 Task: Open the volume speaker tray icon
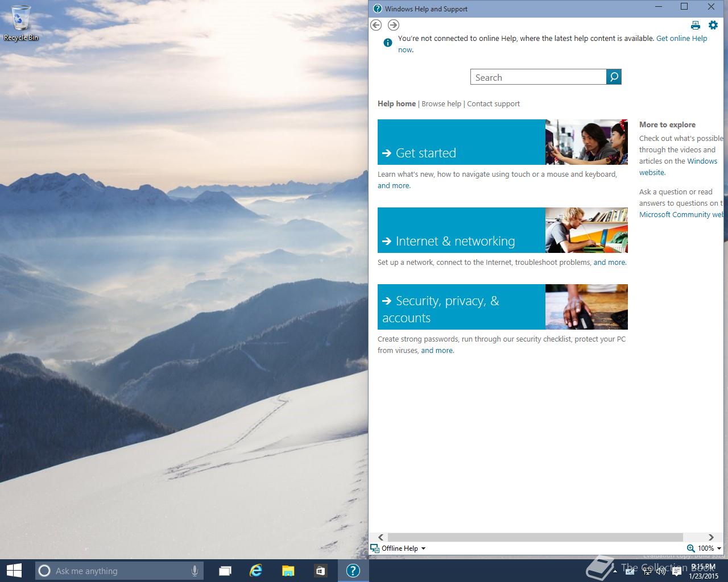point(661,571)
